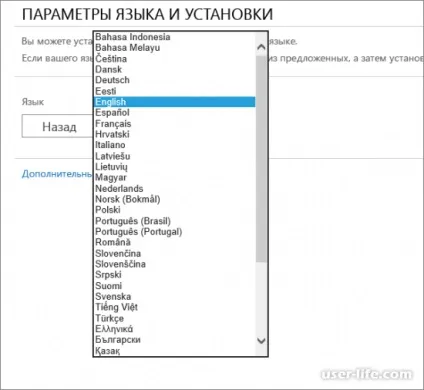This screenshot has width=424, height=390.
Task: Open the Дополнительные link
Action: (x=57, y=174)
